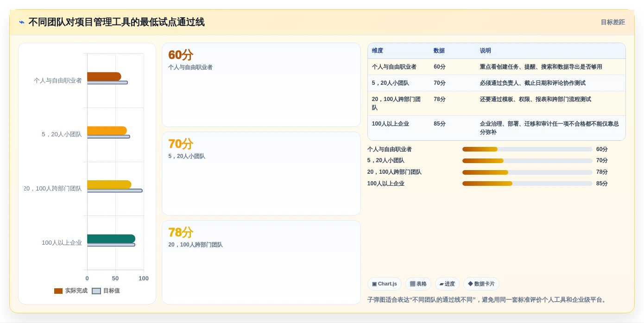The width and height of the screenshot is (644, 323).
Task: Click the Chart.js tag chip
Action: (385, 284)
